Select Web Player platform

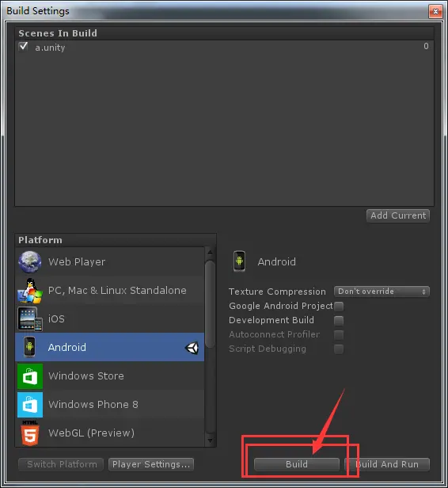pos(110,261)
